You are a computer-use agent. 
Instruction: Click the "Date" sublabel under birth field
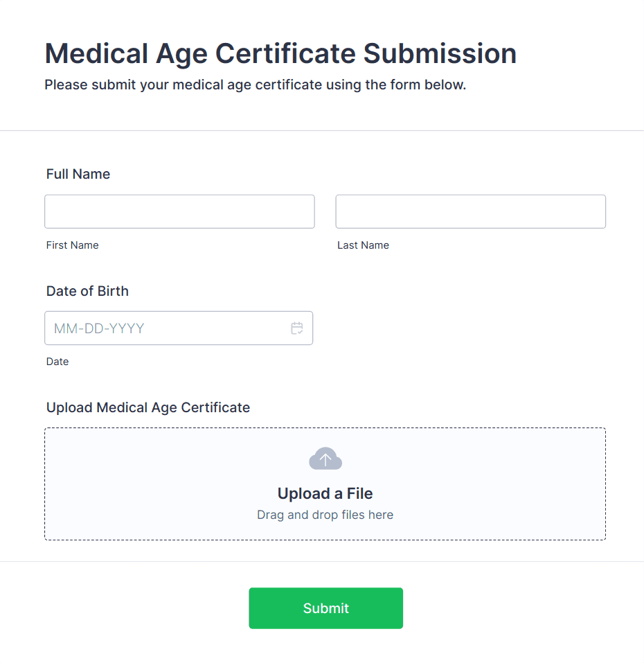(57, 362)
